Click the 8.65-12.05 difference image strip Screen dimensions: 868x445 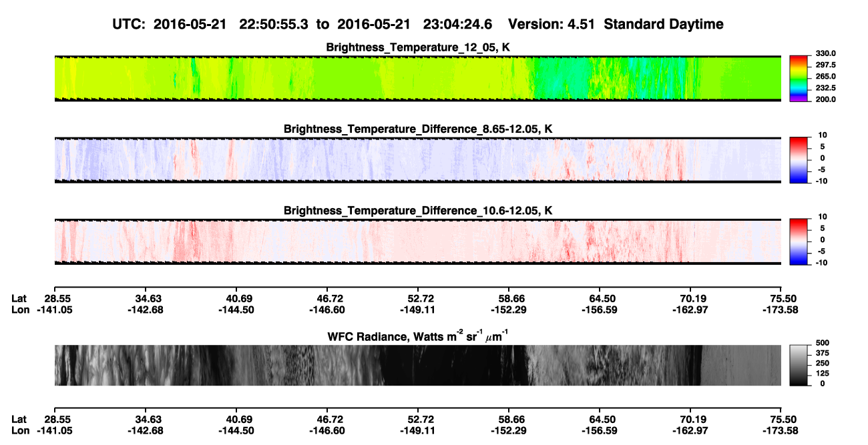point(418,159)
